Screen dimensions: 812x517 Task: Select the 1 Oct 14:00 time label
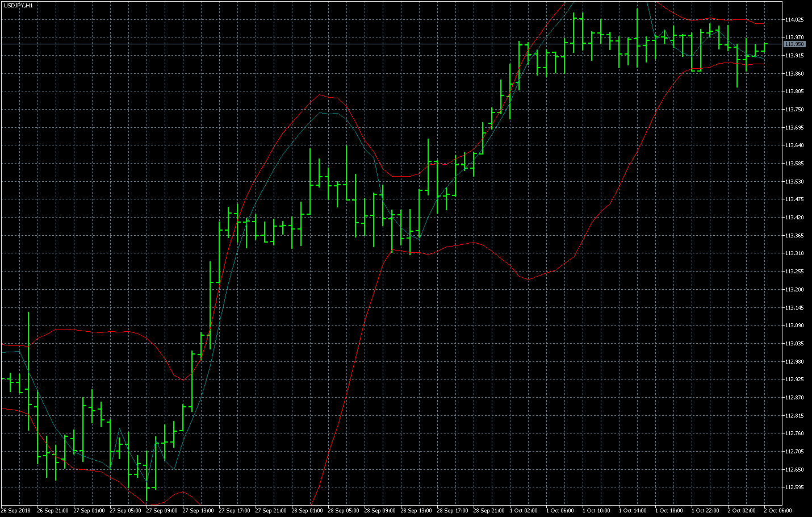[x=633, y=511]
